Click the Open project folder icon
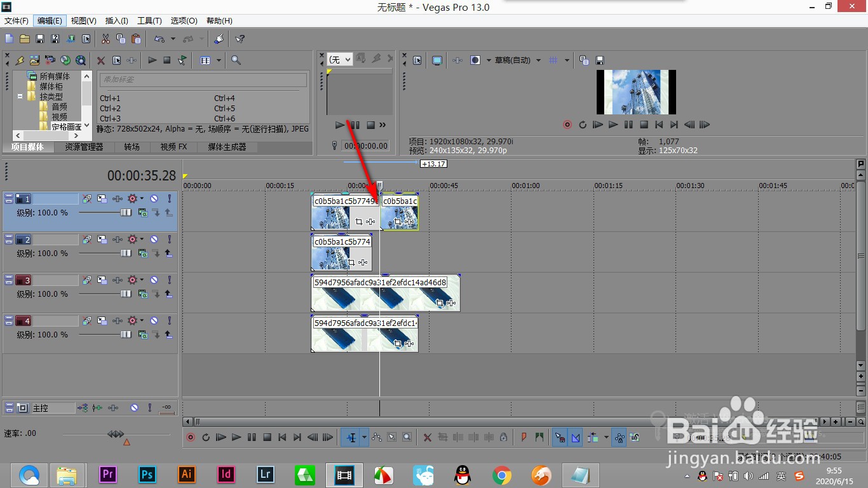This screenshot has height=488, width=868. point(25,39)
